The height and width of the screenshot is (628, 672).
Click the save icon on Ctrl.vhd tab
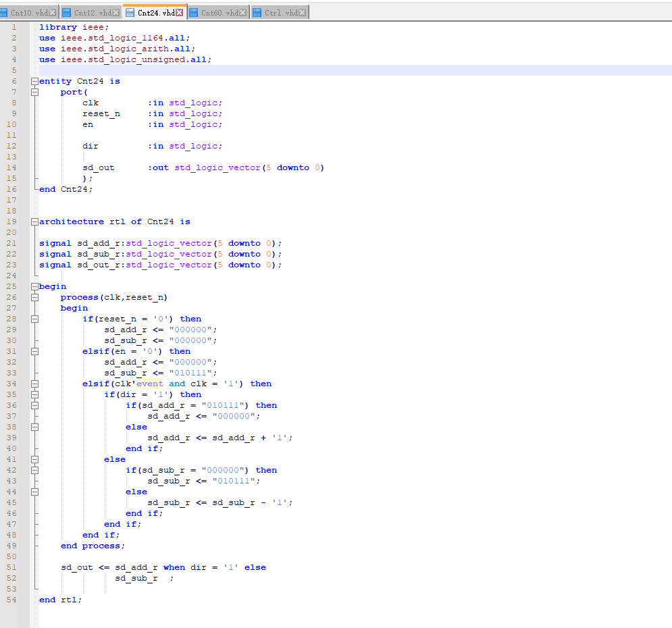click(x=257, y=13)
